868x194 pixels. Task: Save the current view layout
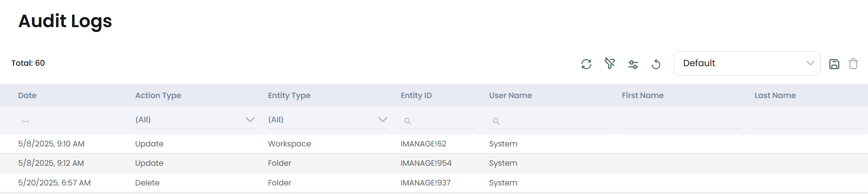pos(834,64)
